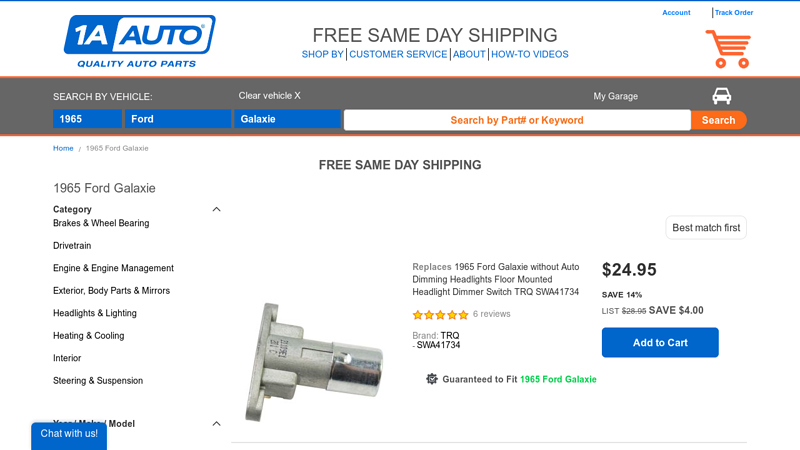800x450 pixels.
Task: Click the 1A Auto logo
Action: (139, 41)
